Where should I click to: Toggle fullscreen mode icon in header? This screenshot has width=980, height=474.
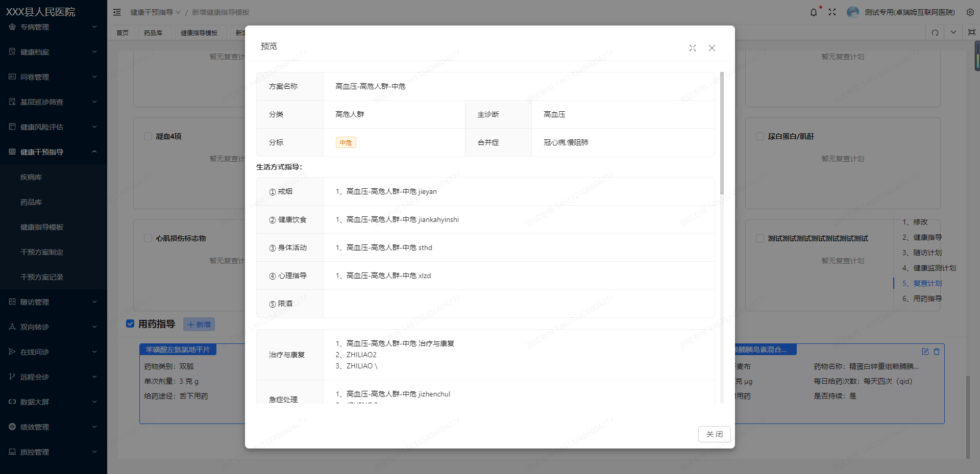832,12
